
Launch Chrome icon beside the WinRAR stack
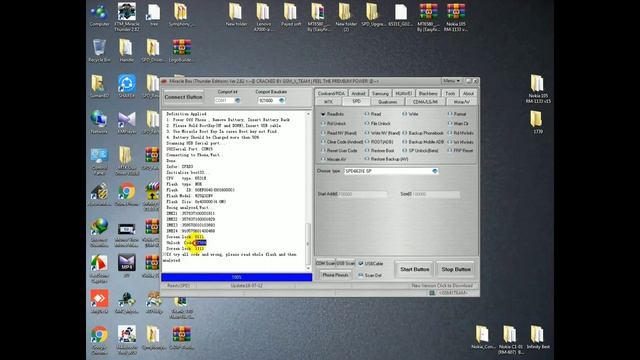click(x=127, y=193)
